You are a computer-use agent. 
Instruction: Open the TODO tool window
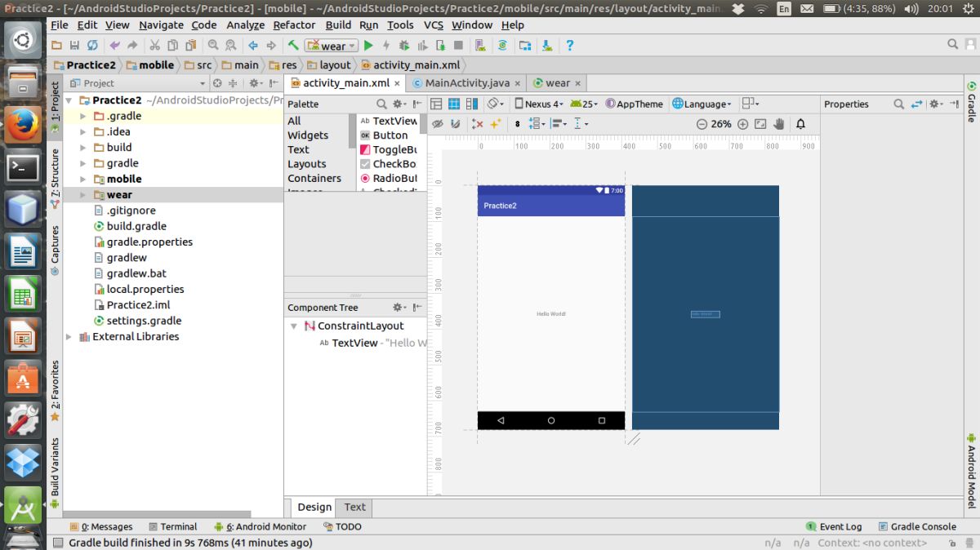pyautogui.click(x=342, y=526)
